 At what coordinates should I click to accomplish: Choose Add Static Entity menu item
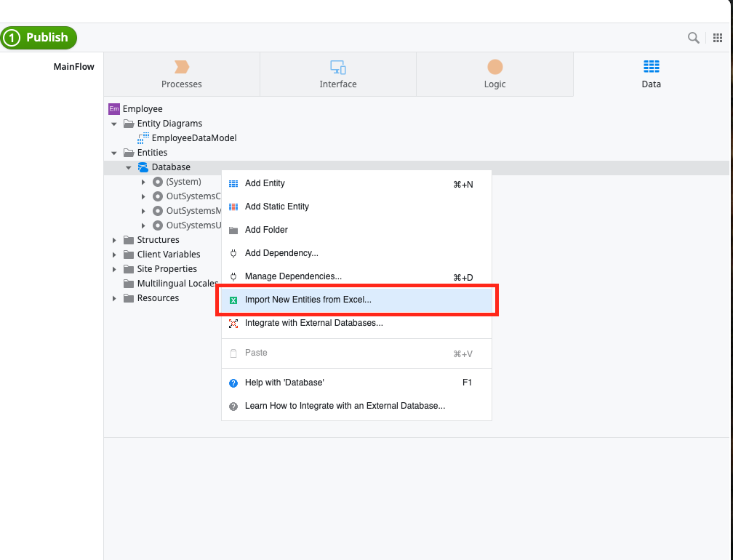coord(356,207)
